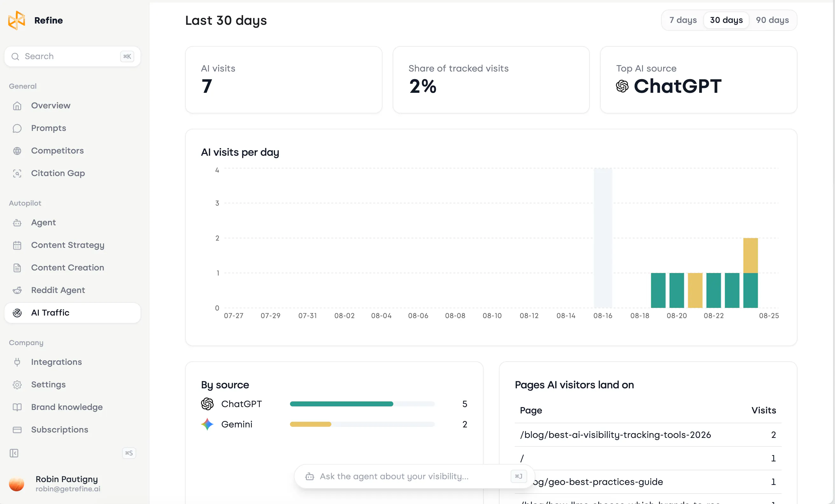Click the Share of tracked visits card
Viewport: 835px width, 504px height.
click(x=491, y=80)
